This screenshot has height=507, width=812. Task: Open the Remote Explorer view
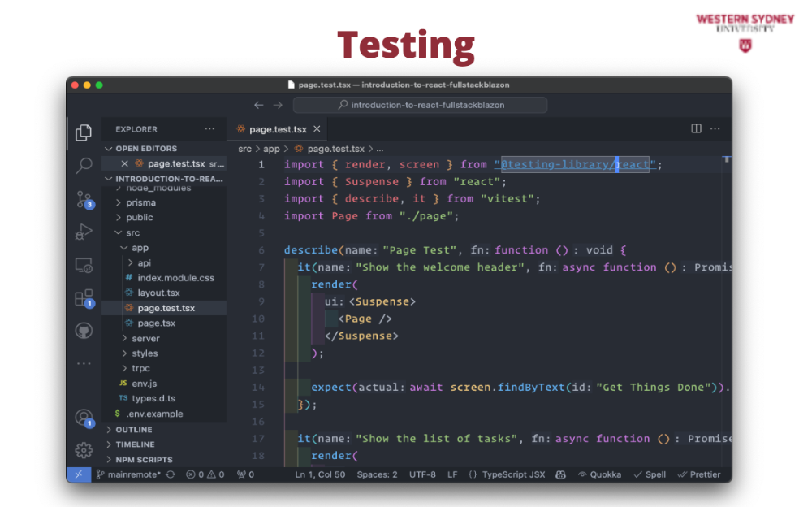point(84,265)
